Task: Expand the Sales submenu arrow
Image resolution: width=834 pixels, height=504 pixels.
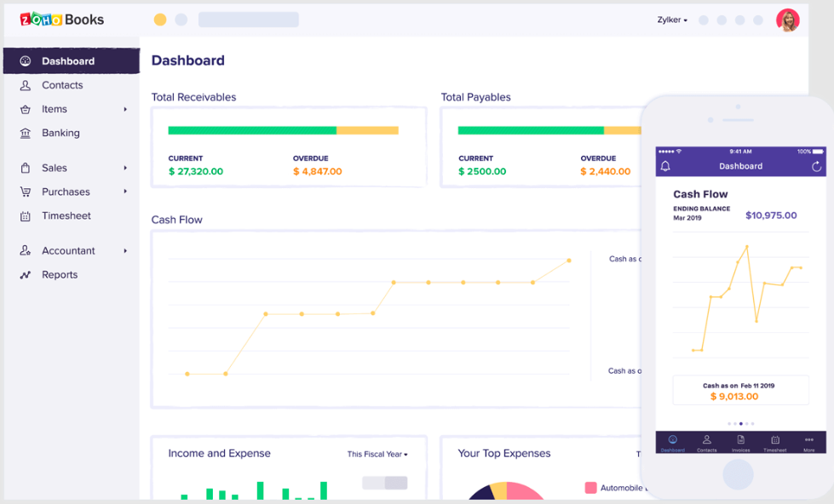Action: click(125, 168)
